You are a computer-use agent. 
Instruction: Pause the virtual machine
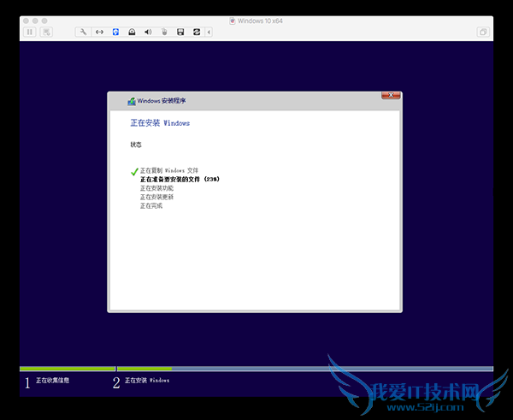coord(30,32)
